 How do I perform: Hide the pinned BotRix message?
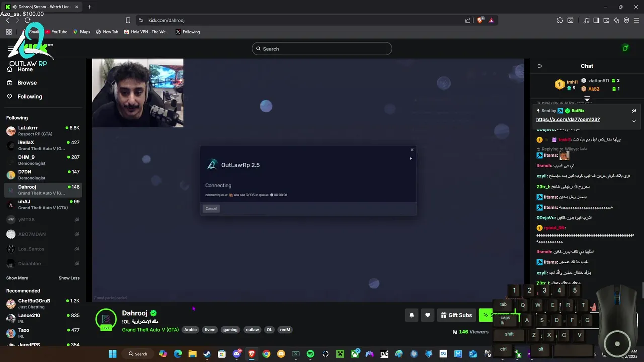[x=634, y=111]
